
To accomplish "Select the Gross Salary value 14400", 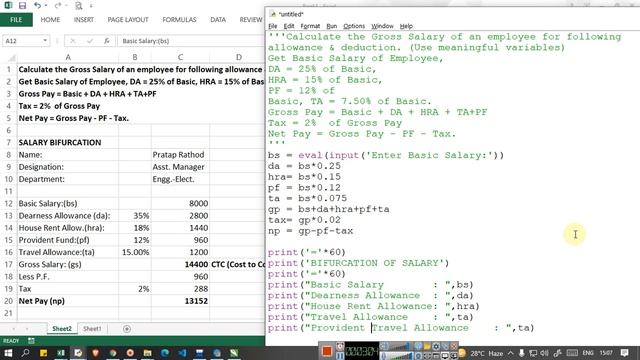I will [x=180, y=264].
